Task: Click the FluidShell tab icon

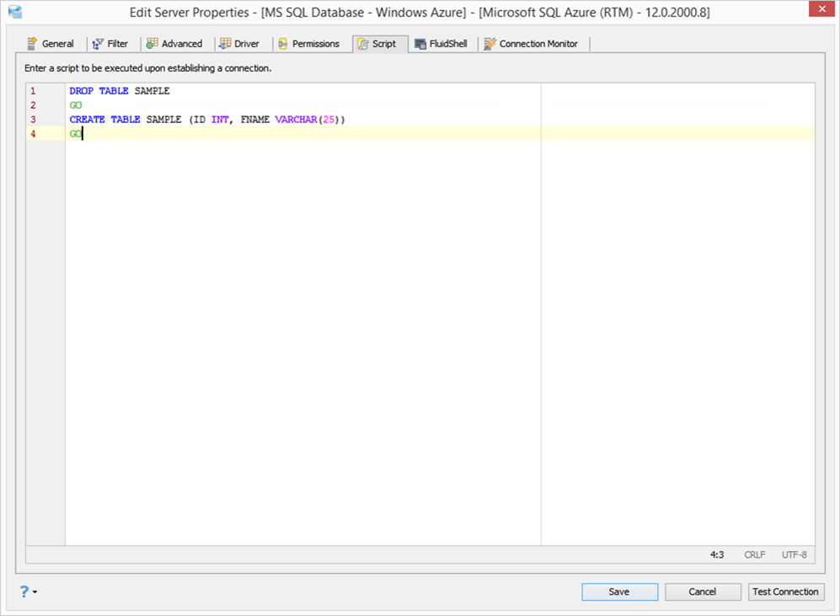Action: [420, 44]
